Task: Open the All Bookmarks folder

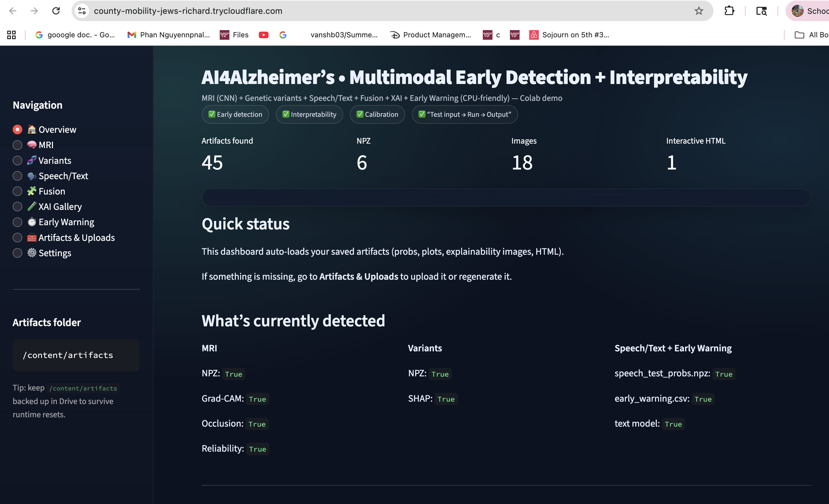Action: pos(811,35)
